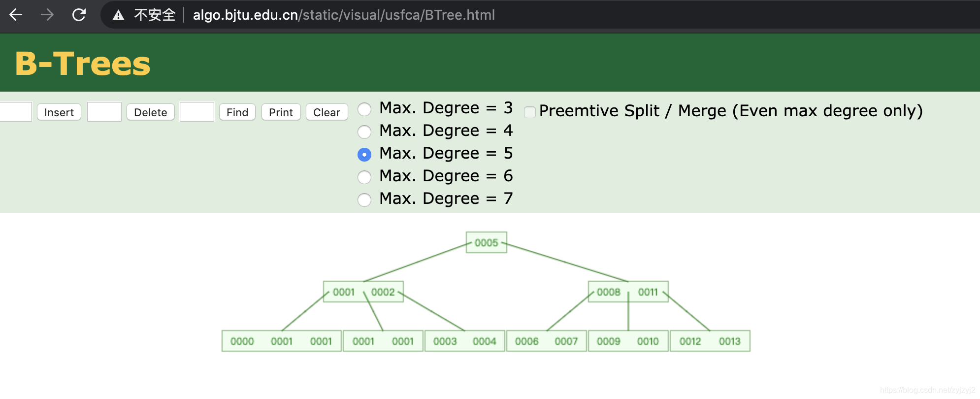
Task: Enable Preemtive Split / Merge checkbox
Action: (x=530, y=112)
